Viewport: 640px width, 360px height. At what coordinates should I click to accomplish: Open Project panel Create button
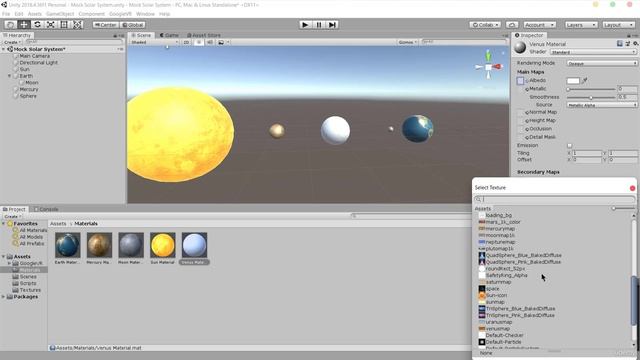click(x=12, y=216)
